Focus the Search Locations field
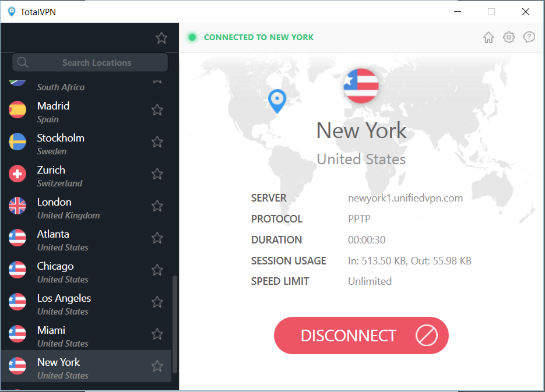The width and height of the screenshot is (545, 392). (x=90, y=62)
